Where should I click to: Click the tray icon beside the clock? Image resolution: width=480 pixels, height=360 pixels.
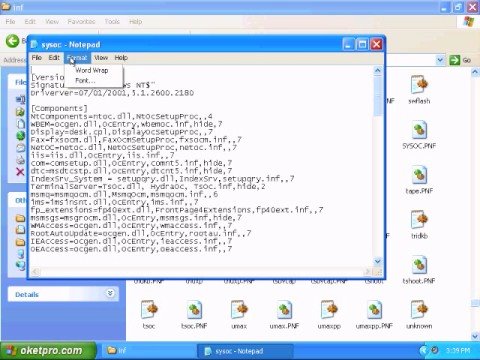435,350
